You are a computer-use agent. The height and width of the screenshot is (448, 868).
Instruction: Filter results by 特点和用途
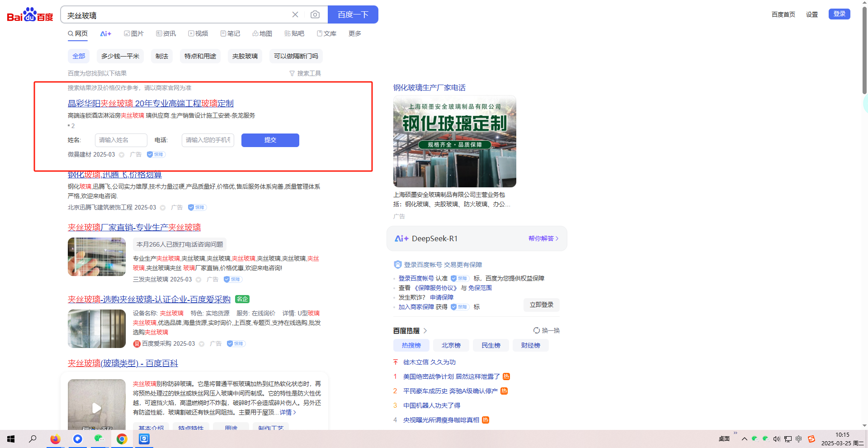pos(200,56)
